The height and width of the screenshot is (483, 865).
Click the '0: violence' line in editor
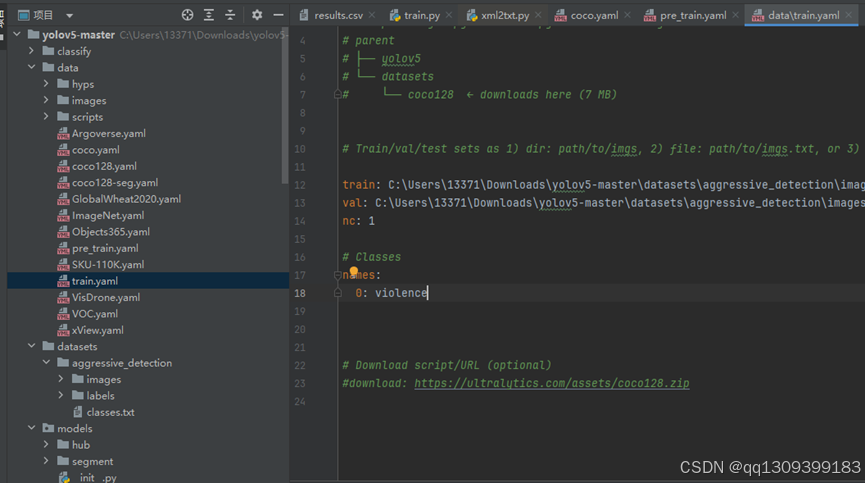pyautogui.click(x=391, y=293)
